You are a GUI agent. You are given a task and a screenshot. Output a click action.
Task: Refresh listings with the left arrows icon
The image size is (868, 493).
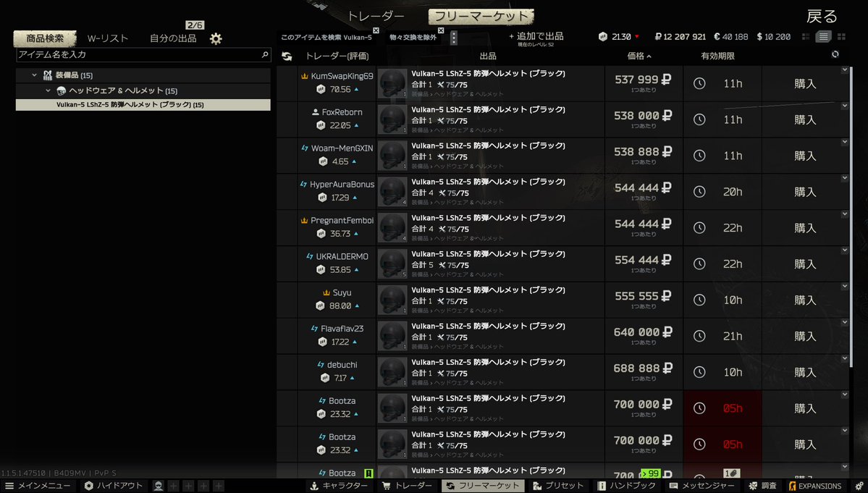[287, 56]
